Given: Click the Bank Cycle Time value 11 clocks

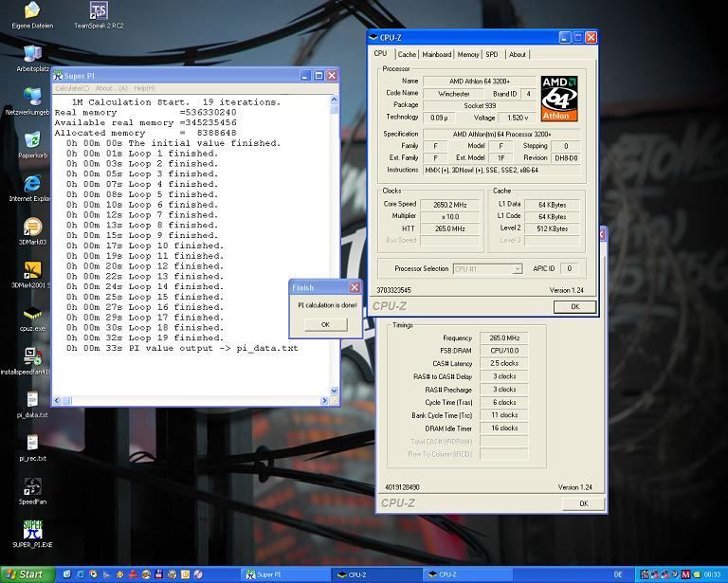Looking at the screenshot, I should tap(504, 415).
